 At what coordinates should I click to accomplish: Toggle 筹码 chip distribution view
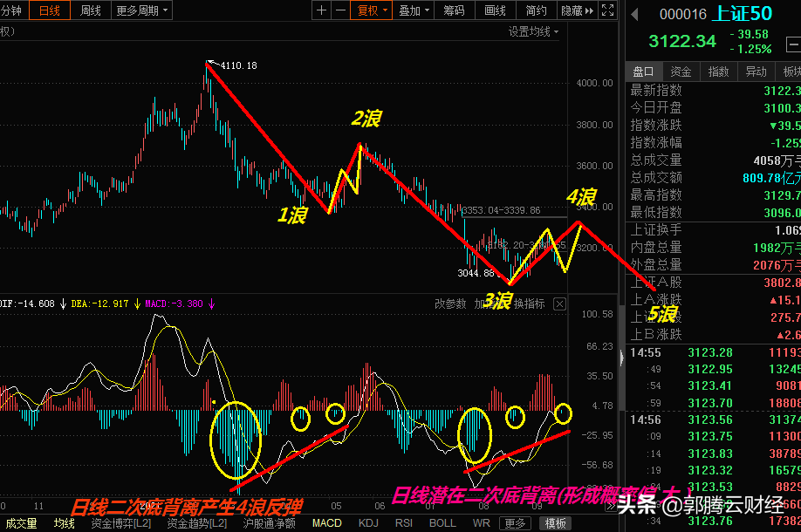(454, 10)
